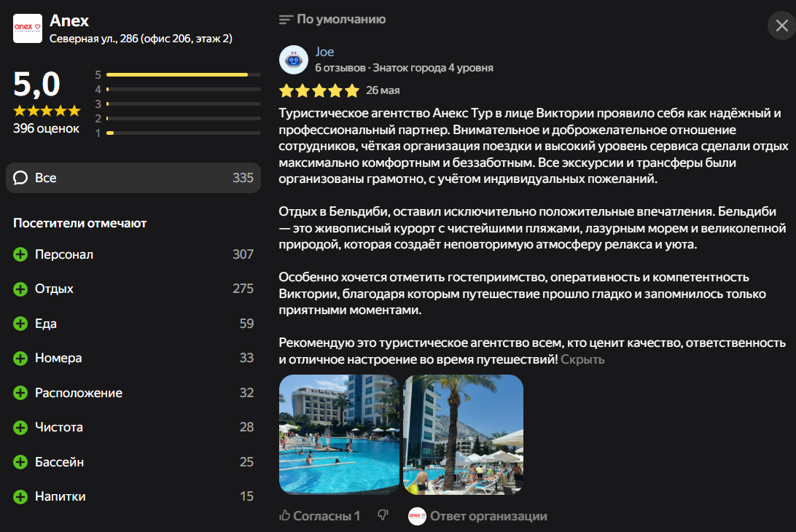Click the Anex icon beside 'Ответ организации'
The width and height of the screenshot is (796, 532).
tap(417, 516)
